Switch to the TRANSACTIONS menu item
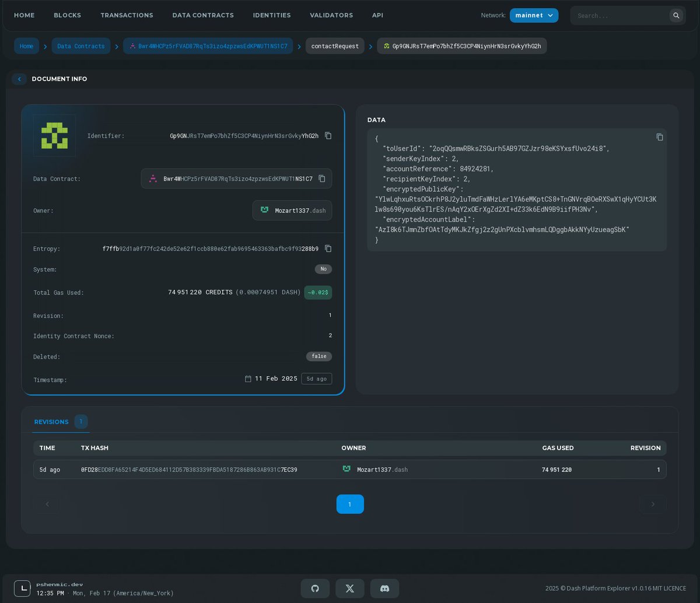 click(127, 15)
